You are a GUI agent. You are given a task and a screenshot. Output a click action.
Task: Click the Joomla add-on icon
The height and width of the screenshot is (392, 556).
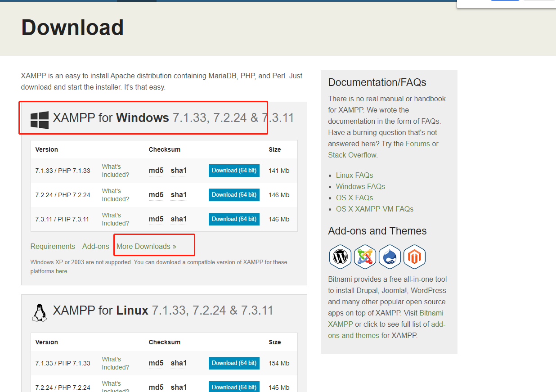[x=365, y=257]
